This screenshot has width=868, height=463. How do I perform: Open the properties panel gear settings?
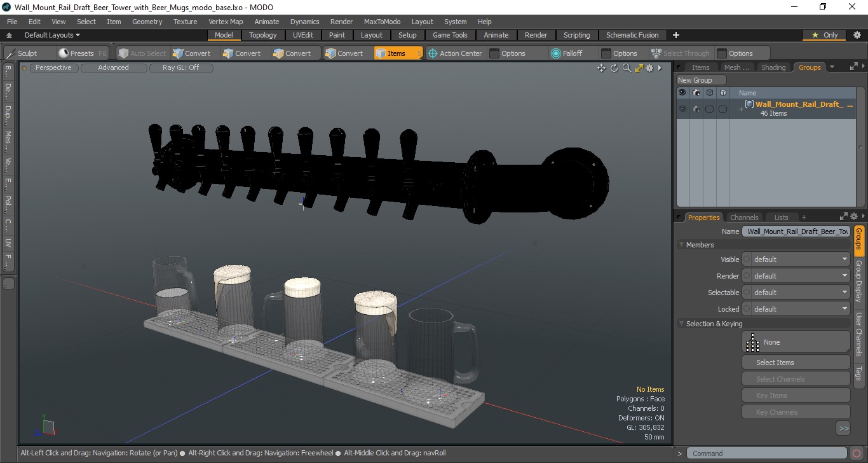point(854,217)
